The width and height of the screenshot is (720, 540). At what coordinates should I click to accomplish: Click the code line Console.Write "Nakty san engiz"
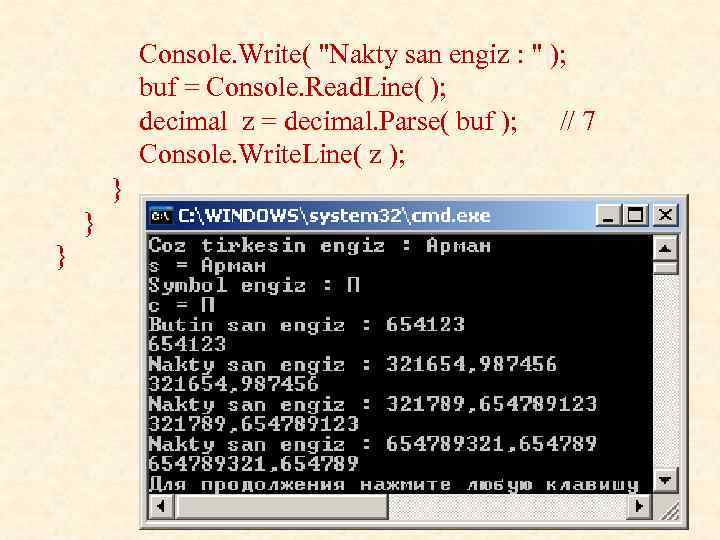click(x=353, y=55)
